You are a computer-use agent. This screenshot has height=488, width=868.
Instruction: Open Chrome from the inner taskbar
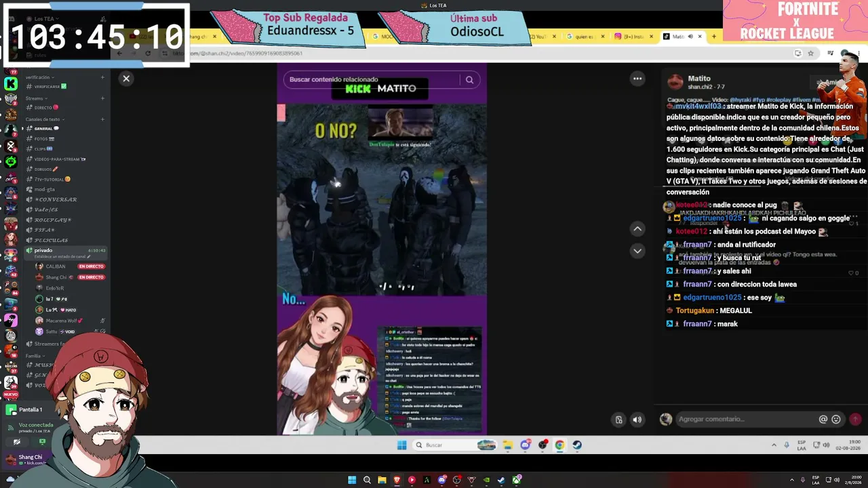pos(559,445)
